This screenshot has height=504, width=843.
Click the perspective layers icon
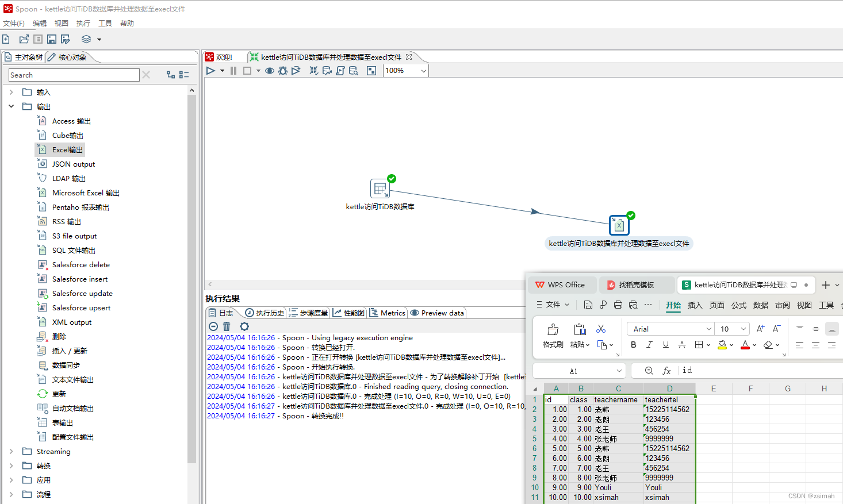(x=86, y=39)
